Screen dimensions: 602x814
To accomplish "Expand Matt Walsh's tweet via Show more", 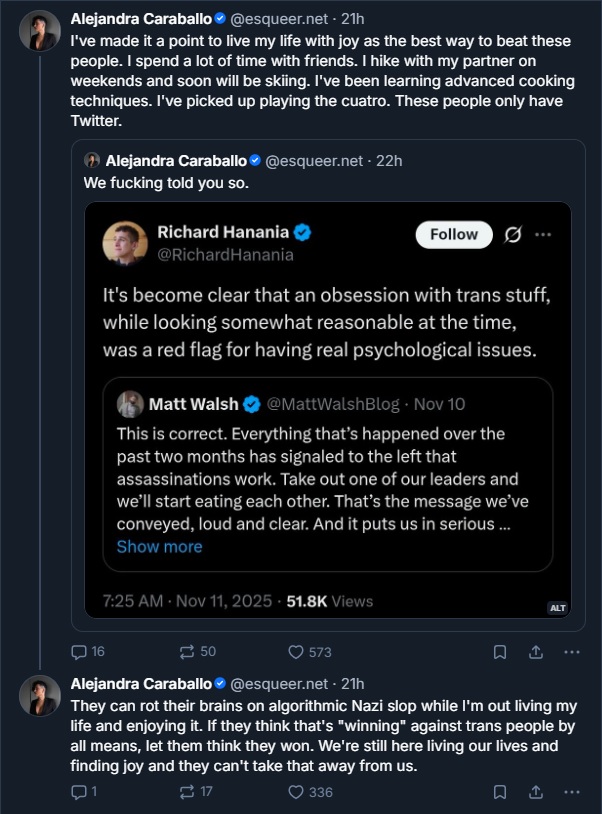I will pos(159,546).
